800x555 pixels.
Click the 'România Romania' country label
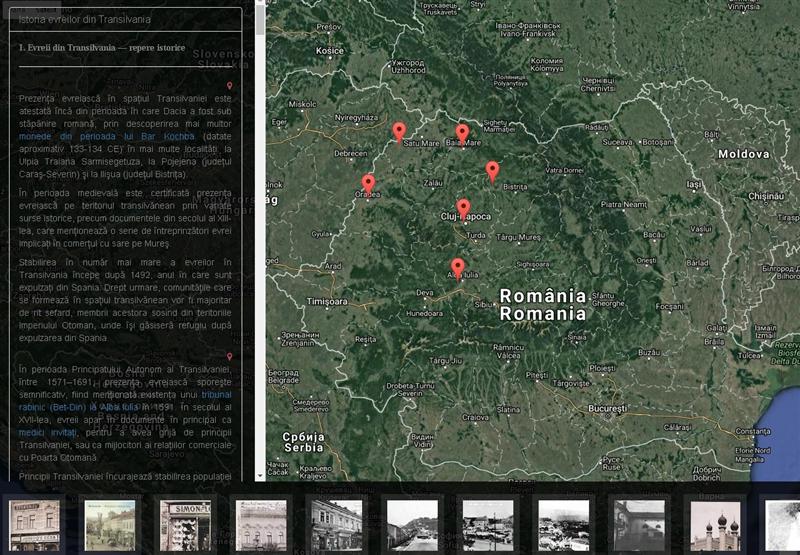543,305
